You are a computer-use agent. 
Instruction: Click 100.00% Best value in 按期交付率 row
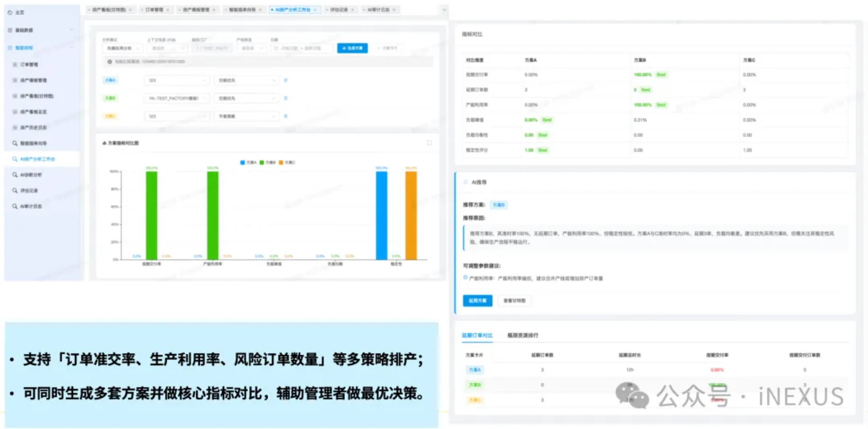650,75
